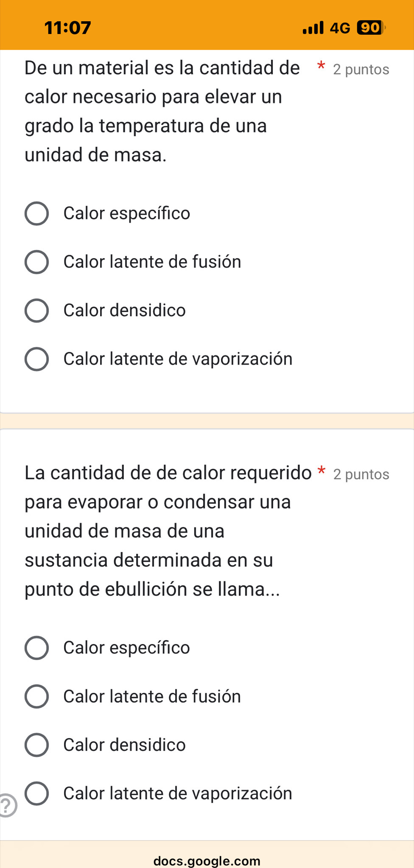Tap the docs.google.com address bar
This screenshot has width=414, height=868.
click(x=207, y=861)
